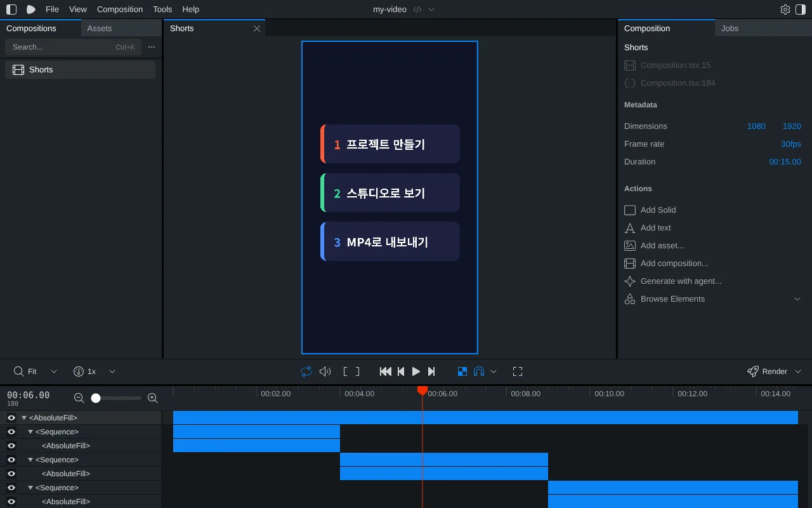Click the in/out marker brackets icon
This screenshot has width=812, height=508.
(x=351, y=371)
